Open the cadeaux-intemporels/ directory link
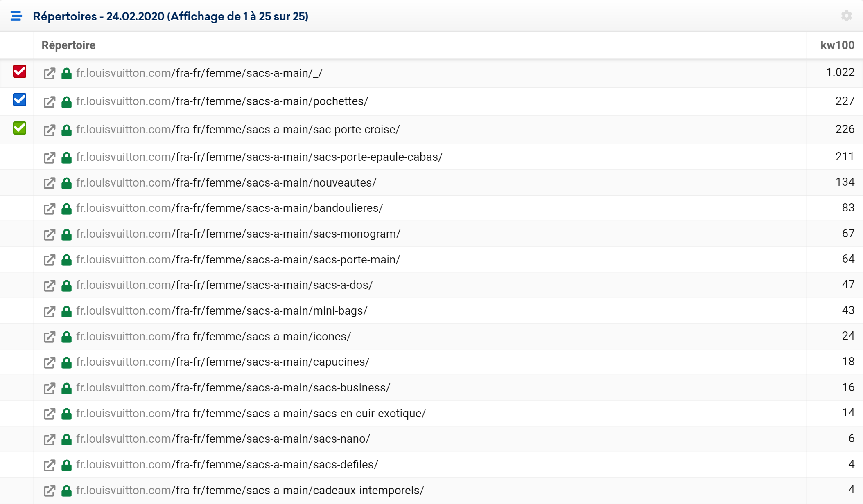This screenshot has height=504, width=863. pos(250,491)
